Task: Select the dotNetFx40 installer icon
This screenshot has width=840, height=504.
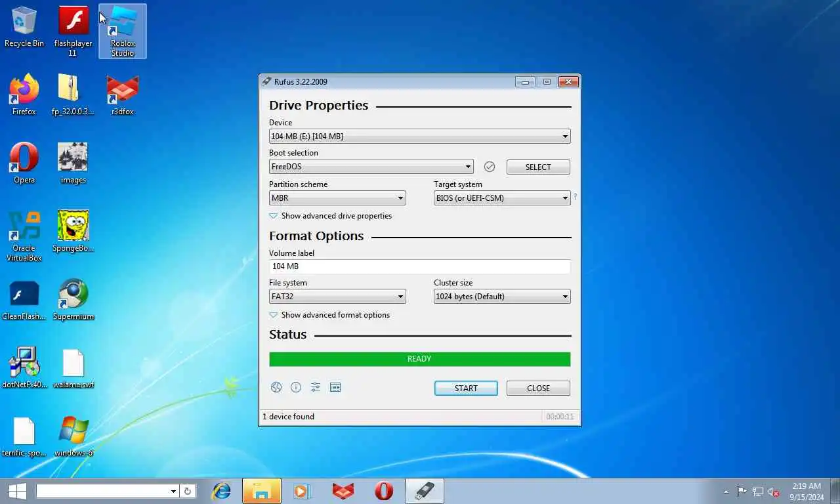Action: tap(24, 368)
